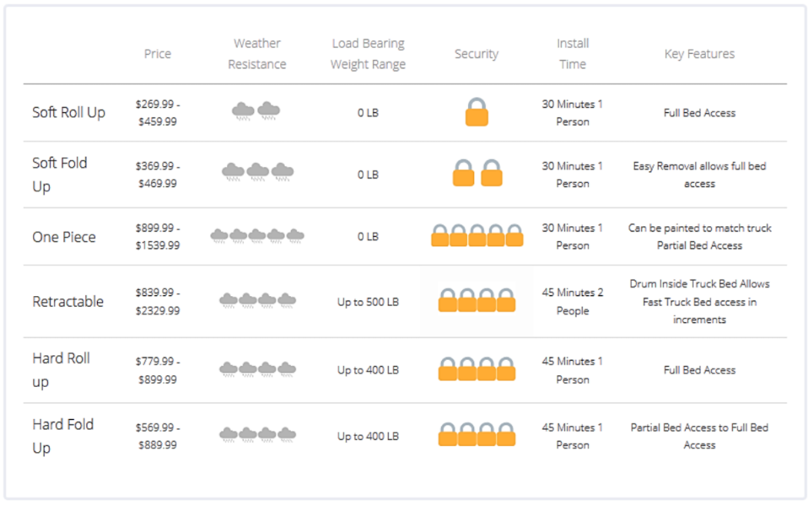
Task: Click install time in Hard Roll up row
Action: point(573,371)
